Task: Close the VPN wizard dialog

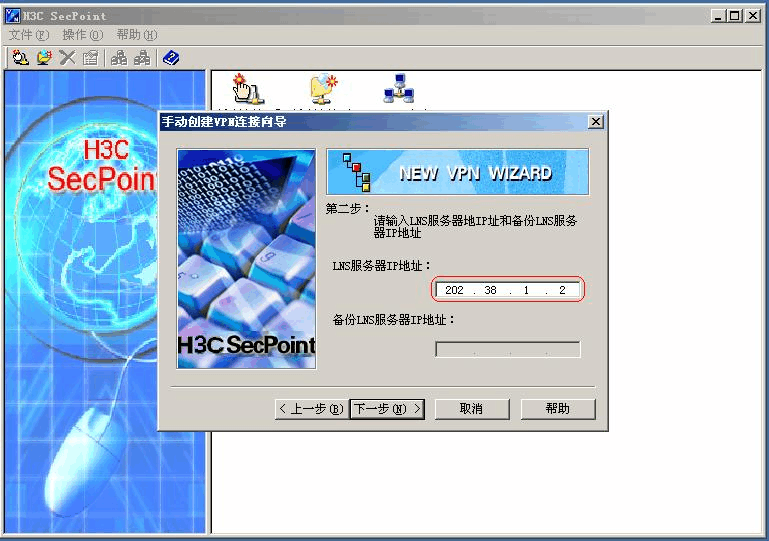Action: click(596, 121)
